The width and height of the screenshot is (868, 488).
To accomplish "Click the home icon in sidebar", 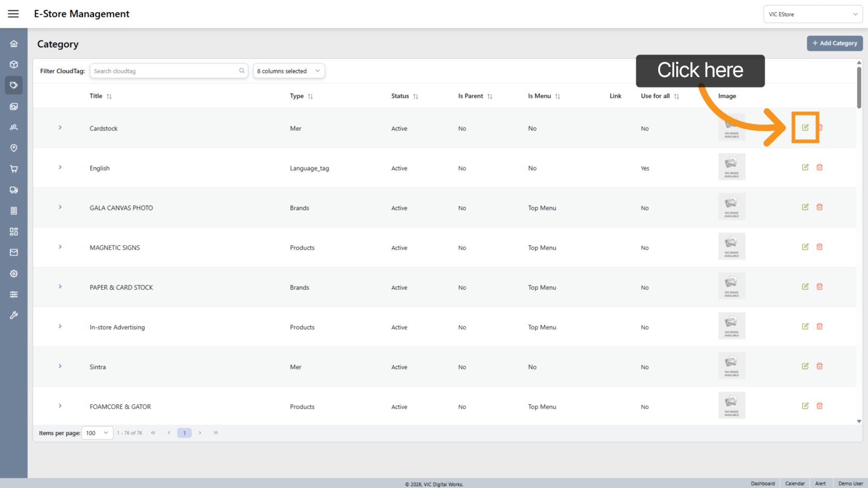I will pyautogui.click(x=14, y=44).
